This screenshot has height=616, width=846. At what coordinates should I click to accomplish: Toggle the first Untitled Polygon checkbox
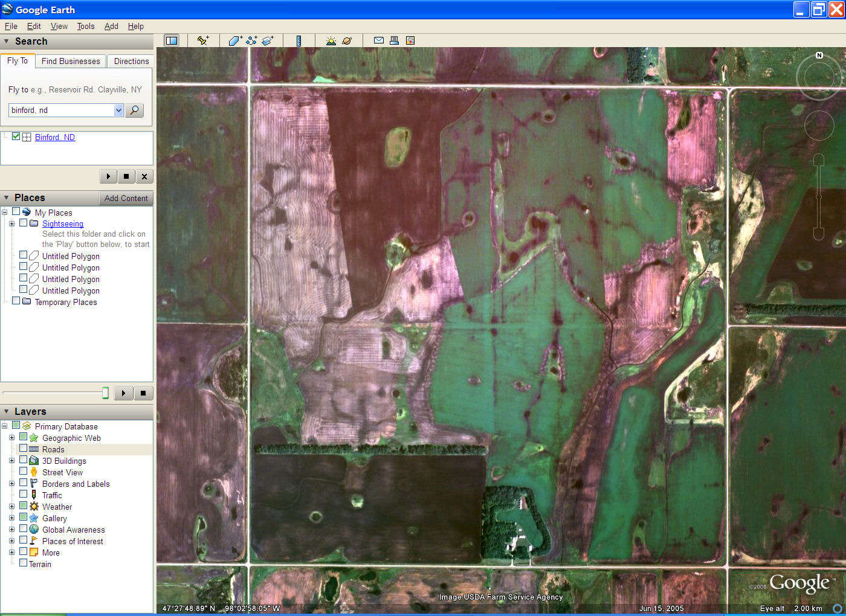point(23,255)
